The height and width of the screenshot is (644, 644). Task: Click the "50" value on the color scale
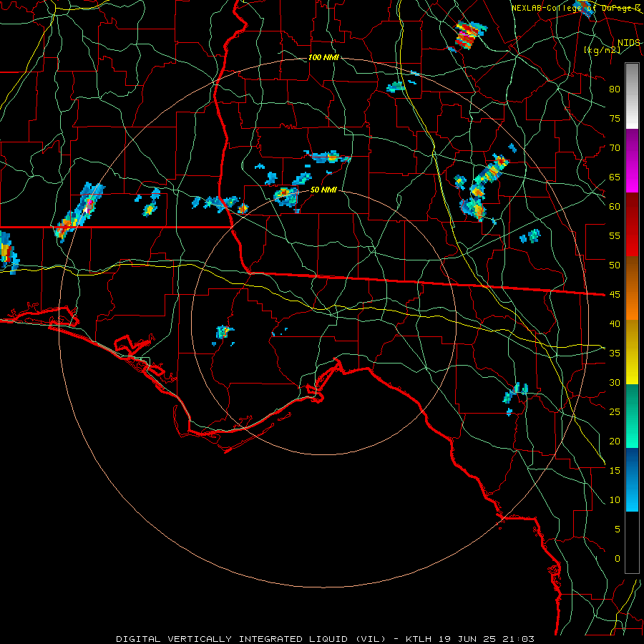[x=615, y=265]
